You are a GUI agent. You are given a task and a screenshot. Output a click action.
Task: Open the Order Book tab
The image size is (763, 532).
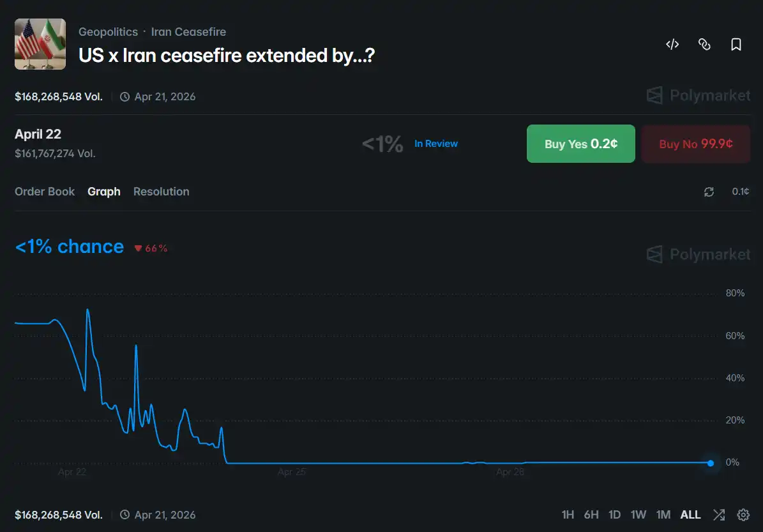point(45,192)
